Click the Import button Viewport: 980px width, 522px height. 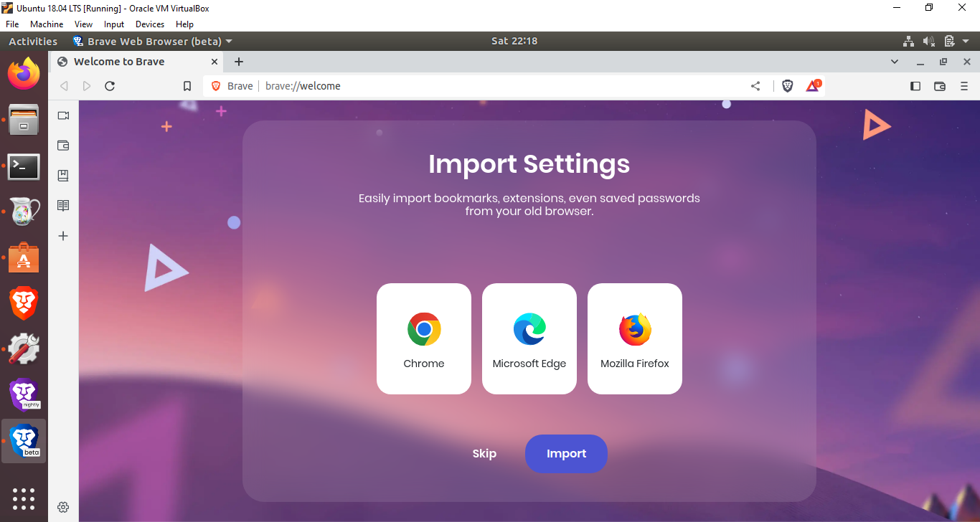[566, 453]
